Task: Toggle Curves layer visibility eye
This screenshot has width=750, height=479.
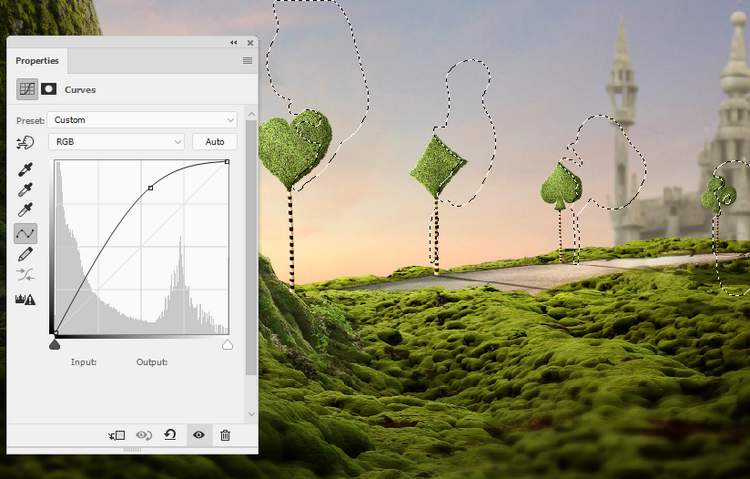Action: 198,435
